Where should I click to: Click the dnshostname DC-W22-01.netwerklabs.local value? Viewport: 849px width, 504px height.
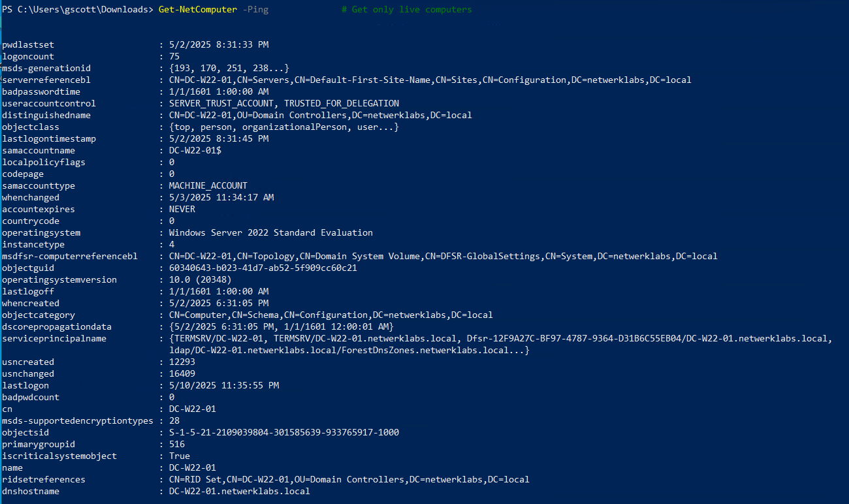click(239, 492)
